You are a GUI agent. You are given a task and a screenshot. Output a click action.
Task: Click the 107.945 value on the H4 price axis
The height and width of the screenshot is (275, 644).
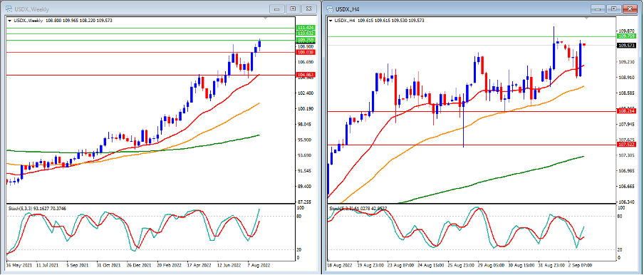point(627,125)
